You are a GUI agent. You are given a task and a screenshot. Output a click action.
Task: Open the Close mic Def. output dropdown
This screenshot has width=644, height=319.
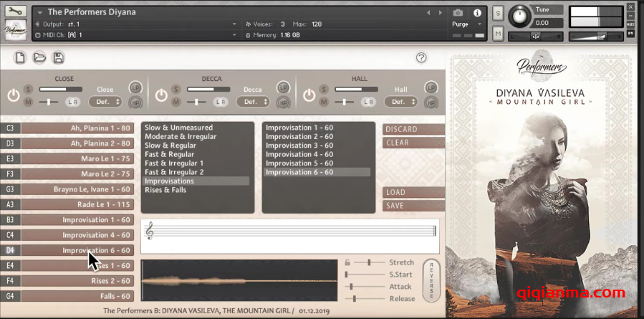click(x=105, y=103)
